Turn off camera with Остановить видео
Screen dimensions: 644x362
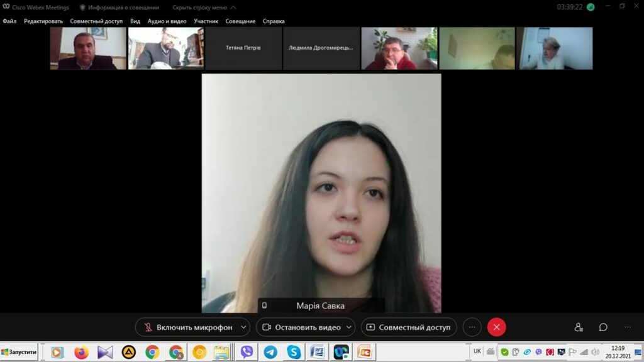point(301,327)
